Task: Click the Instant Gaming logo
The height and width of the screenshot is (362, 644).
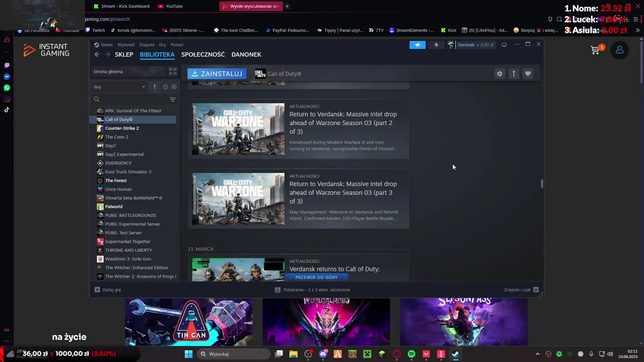Action: click(x=47, y=50)
